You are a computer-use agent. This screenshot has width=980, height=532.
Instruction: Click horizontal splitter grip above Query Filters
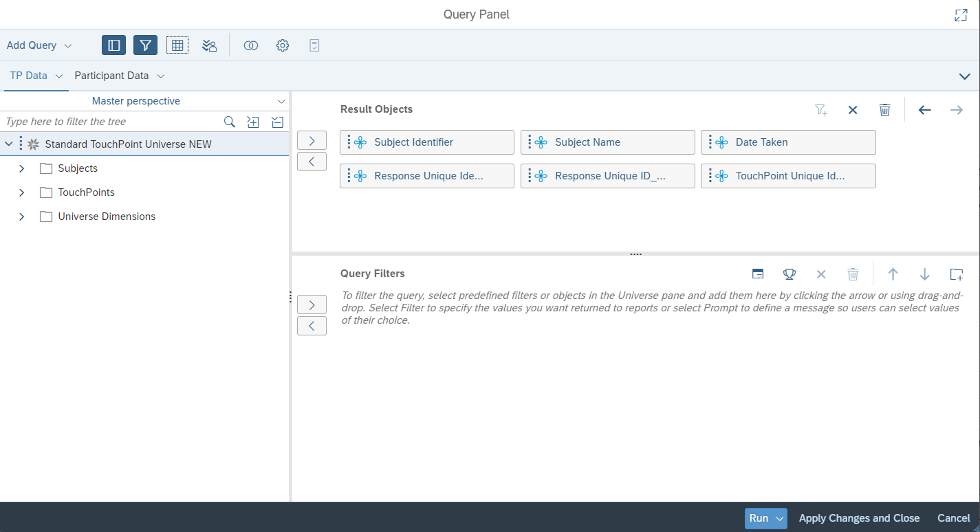[x=635, y=254]
